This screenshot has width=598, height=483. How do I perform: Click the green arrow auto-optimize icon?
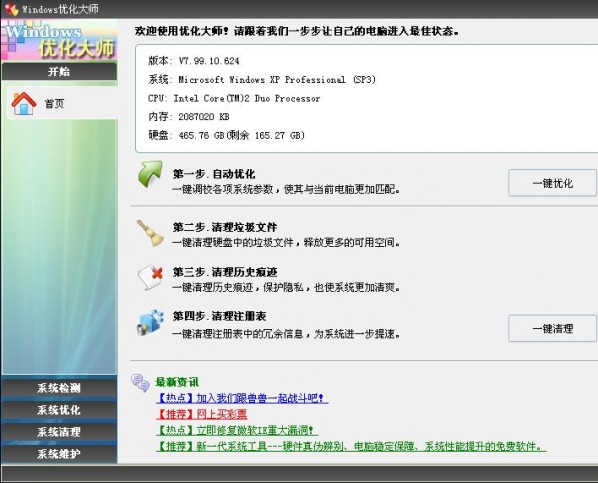tap(150, 174)
